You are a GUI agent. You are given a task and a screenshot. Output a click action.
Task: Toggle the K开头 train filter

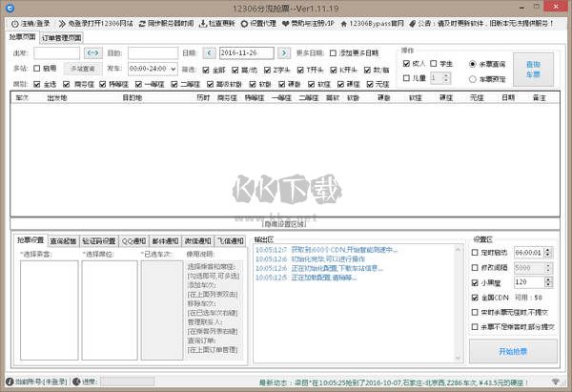(333, 70)
